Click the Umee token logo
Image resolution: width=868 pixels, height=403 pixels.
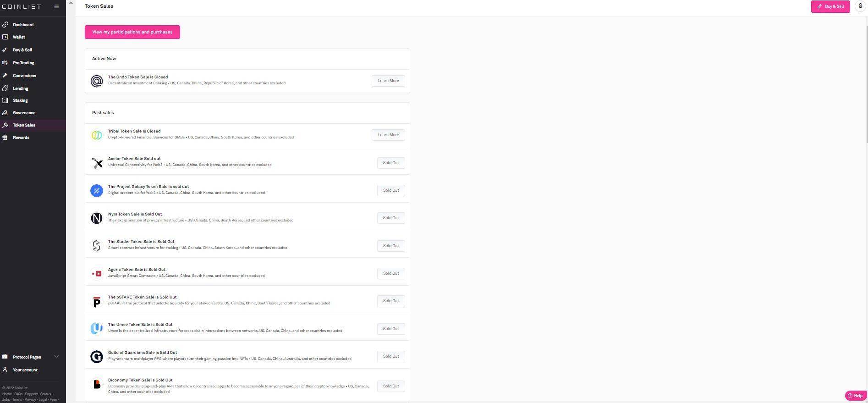97,329
